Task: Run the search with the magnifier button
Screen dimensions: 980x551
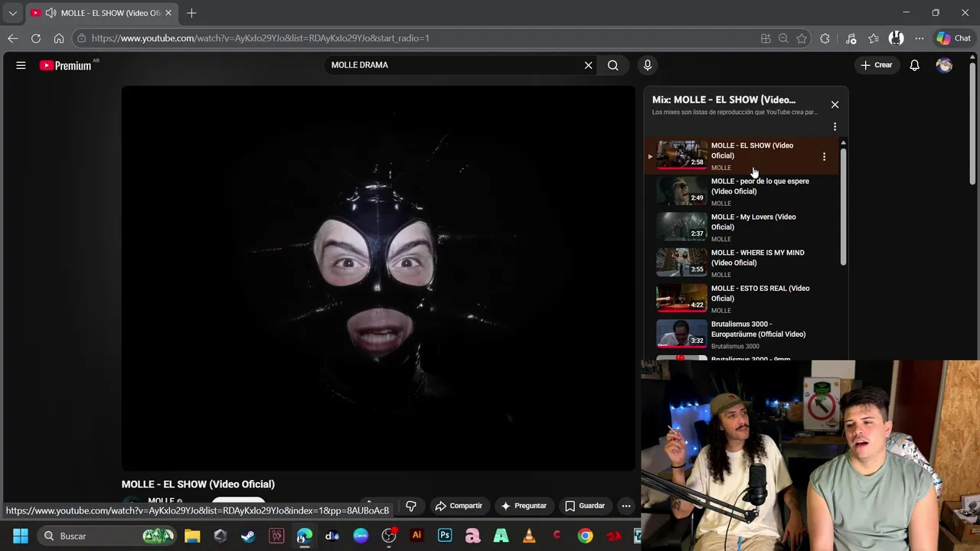Action: click(x=612, y=65)
